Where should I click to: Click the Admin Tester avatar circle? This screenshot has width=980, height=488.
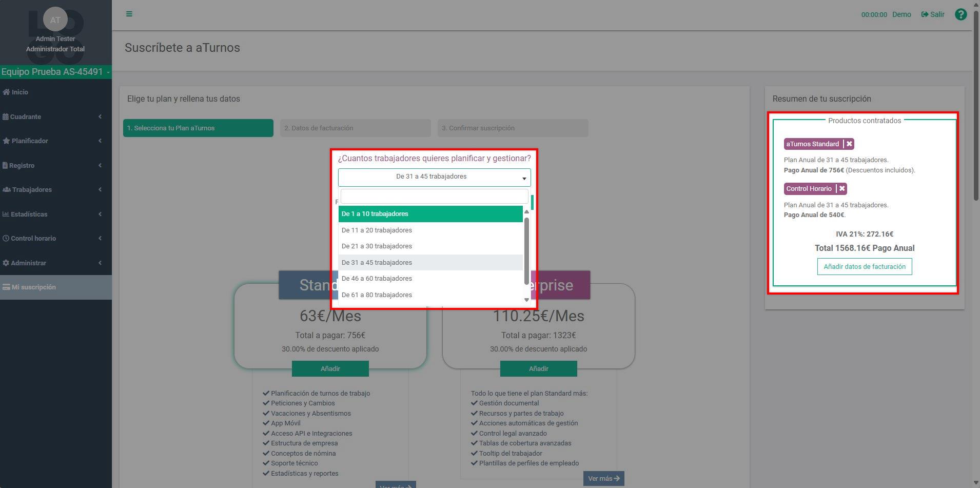(x=55, y=20)
